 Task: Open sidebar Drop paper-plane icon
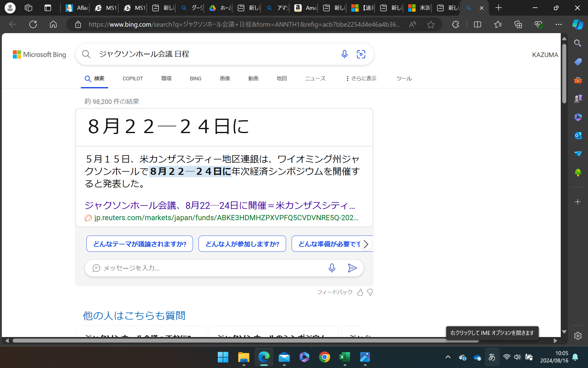point(578,154)
